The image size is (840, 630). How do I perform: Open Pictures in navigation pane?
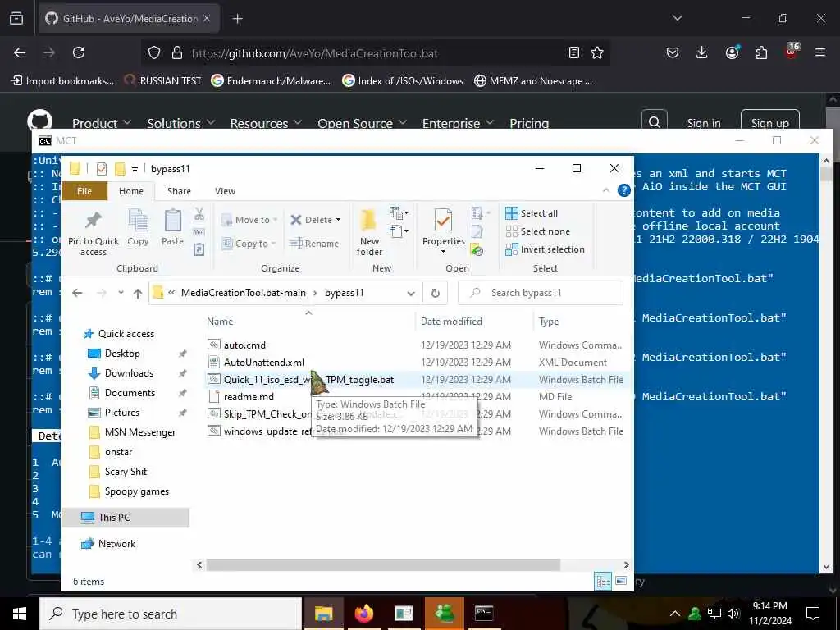(121, 413)
